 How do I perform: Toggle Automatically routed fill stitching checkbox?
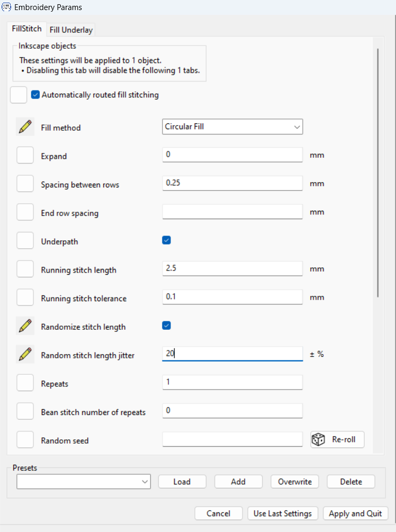pyautogui.click(x=35, y=95)
